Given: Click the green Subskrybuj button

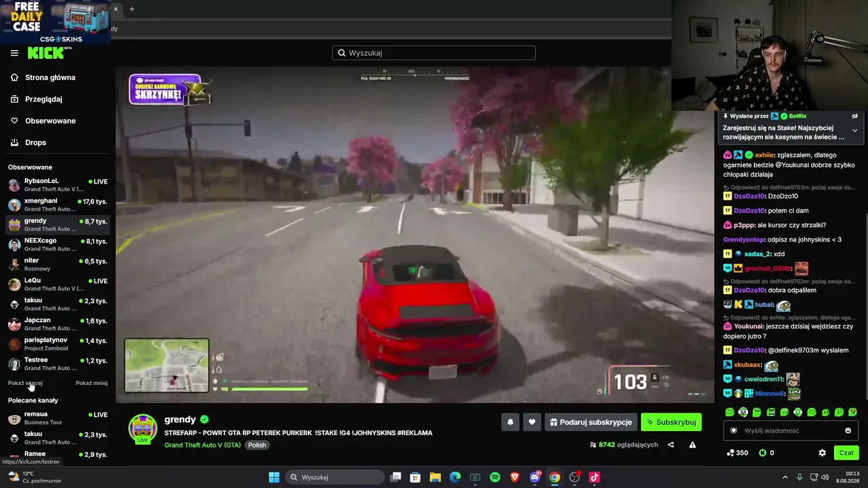Looking at the screenshot, I should point(671,422).
